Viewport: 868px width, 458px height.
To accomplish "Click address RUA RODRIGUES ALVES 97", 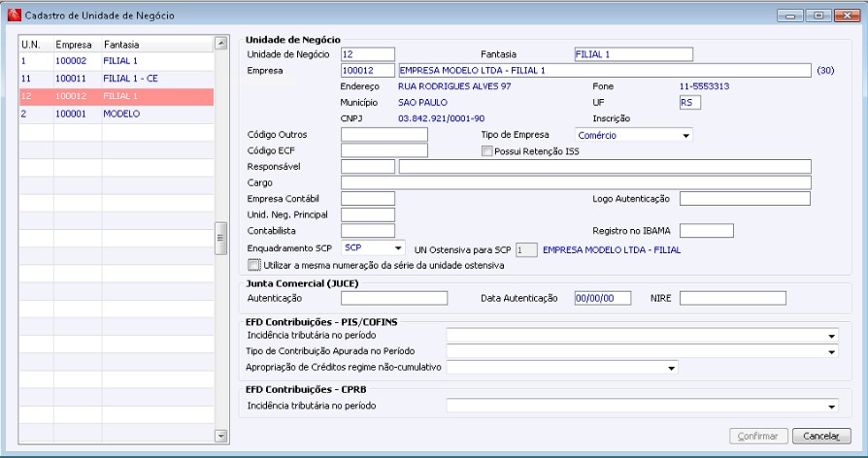I will (454, 86).
